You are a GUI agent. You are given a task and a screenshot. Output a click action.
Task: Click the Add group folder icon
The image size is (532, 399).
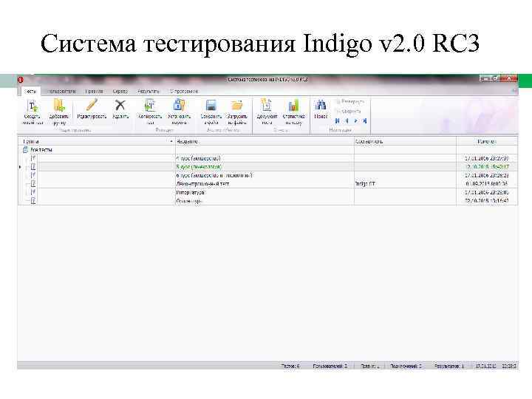pos(59,106)
